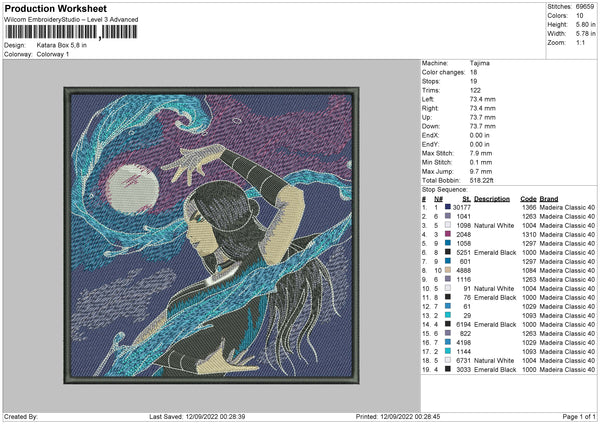
Task: Click 'Natural White' in stop row 3
Action: tap(494, 225)
